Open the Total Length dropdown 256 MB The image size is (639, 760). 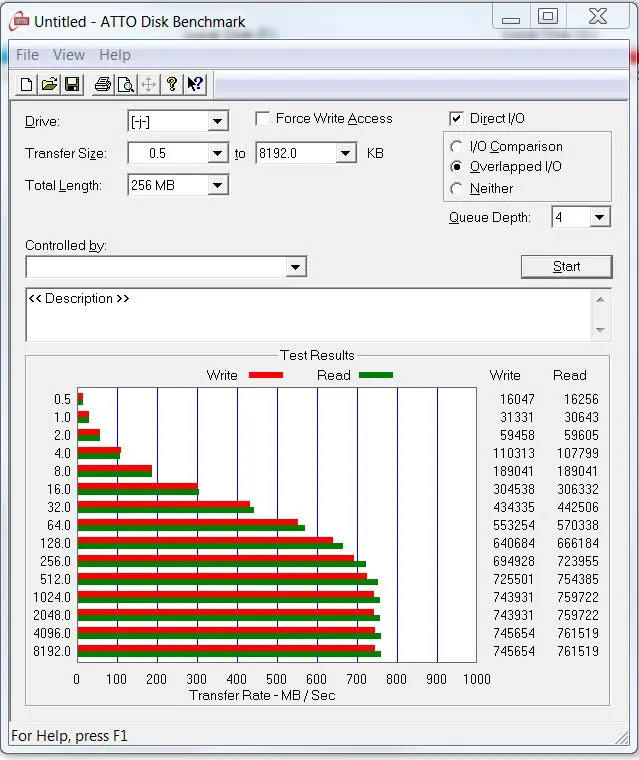217,185
